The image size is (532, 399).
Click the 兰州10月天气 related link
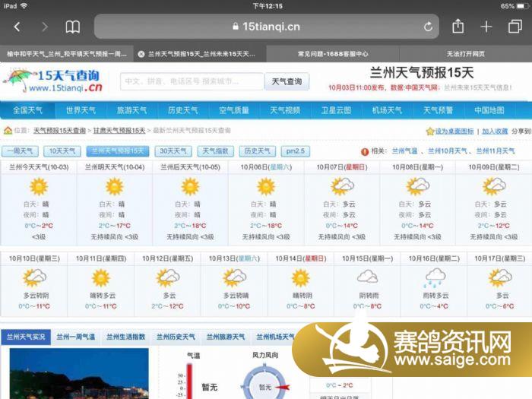(448, 151)
